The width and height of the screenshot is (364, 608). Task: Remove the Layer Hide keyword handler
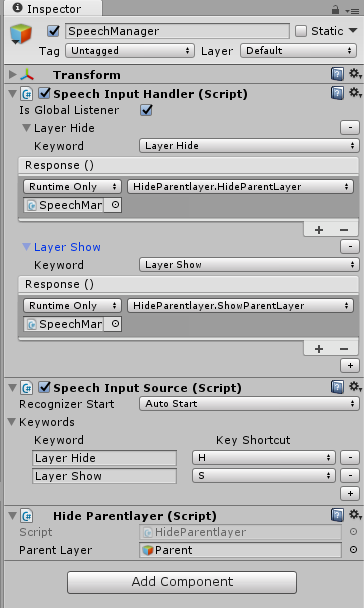350,128
